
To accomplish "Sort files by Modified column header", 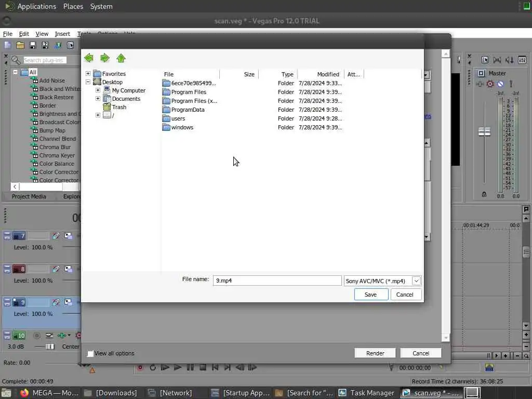I will tap(322, 74).
